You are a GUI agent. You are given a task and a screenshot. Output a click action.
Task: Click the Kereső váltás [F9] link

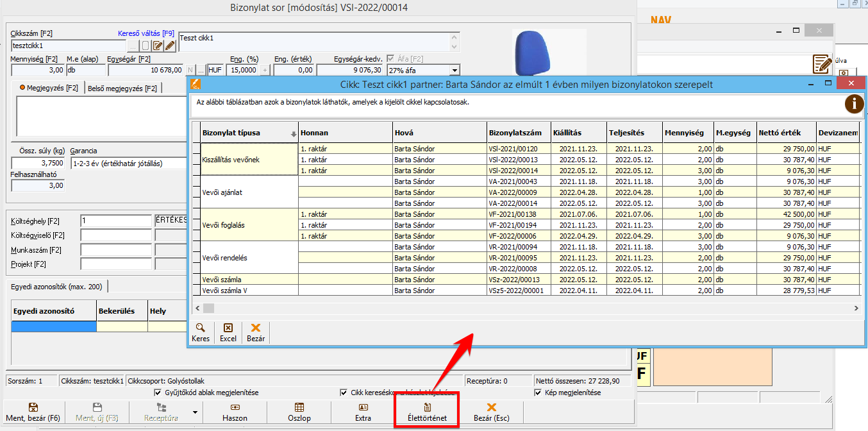146,33
